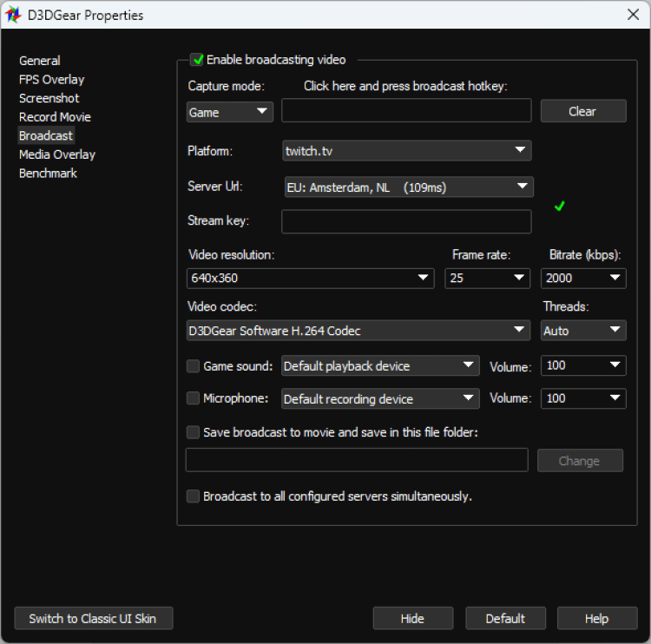Open the Bitrate 2000 kbps dropdown
Image resolution: width=651 pixels, height=644 pixels.
tap(583, 279)
